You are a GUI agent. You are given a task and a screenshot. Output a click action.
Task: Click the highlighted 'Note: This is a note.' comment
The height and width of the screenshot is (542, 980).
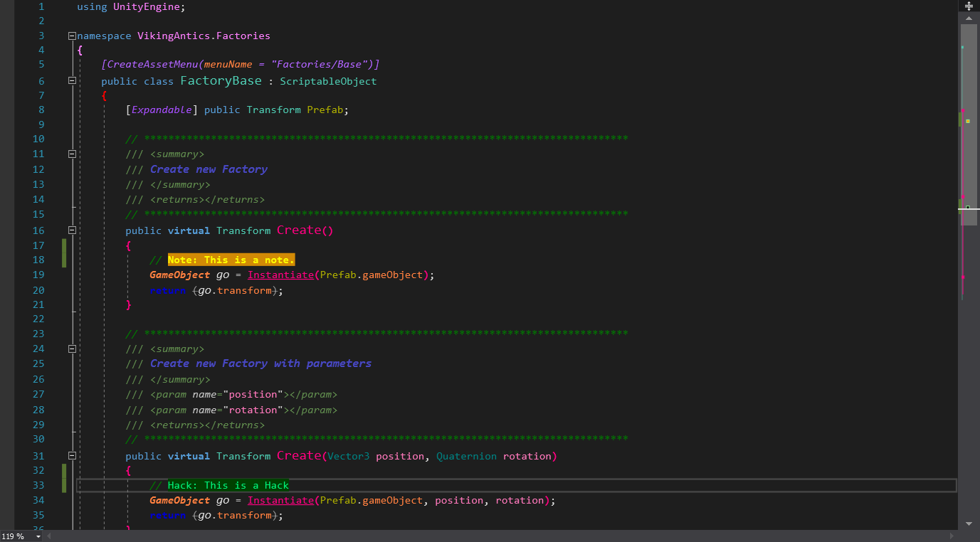pyautogui.click(x=231, y=260)
